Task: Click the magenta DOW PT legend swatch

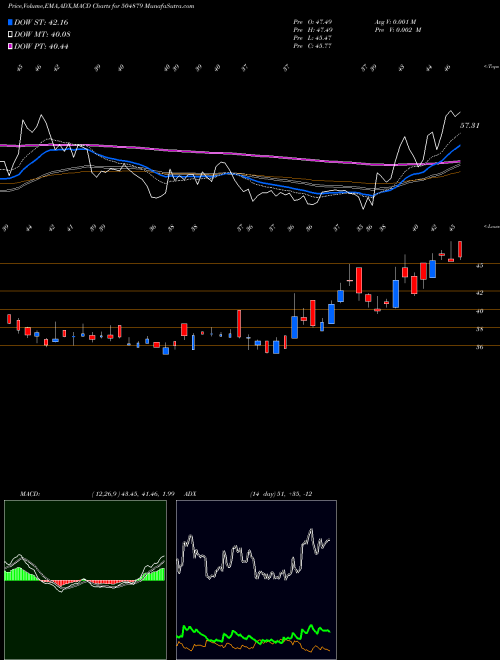Action: 11,47
